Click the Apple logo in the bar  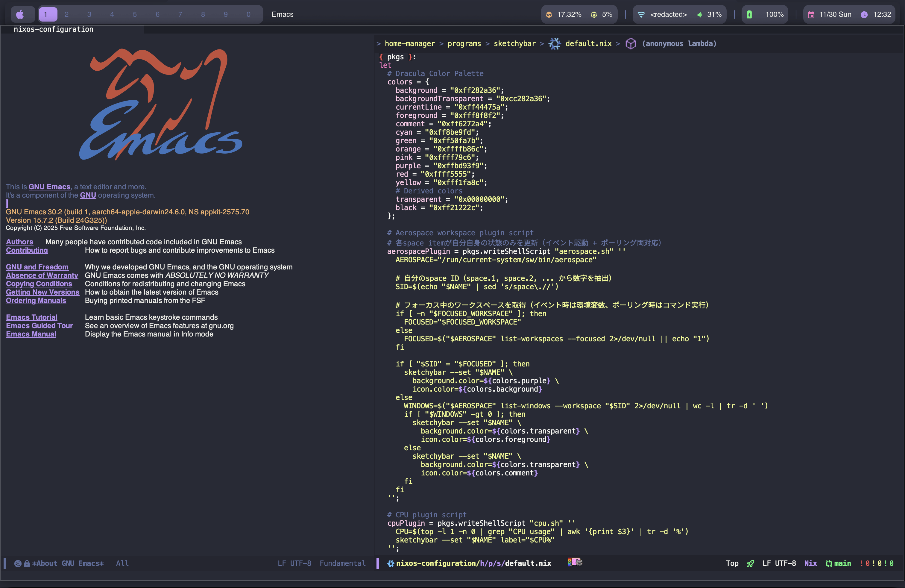20,14
